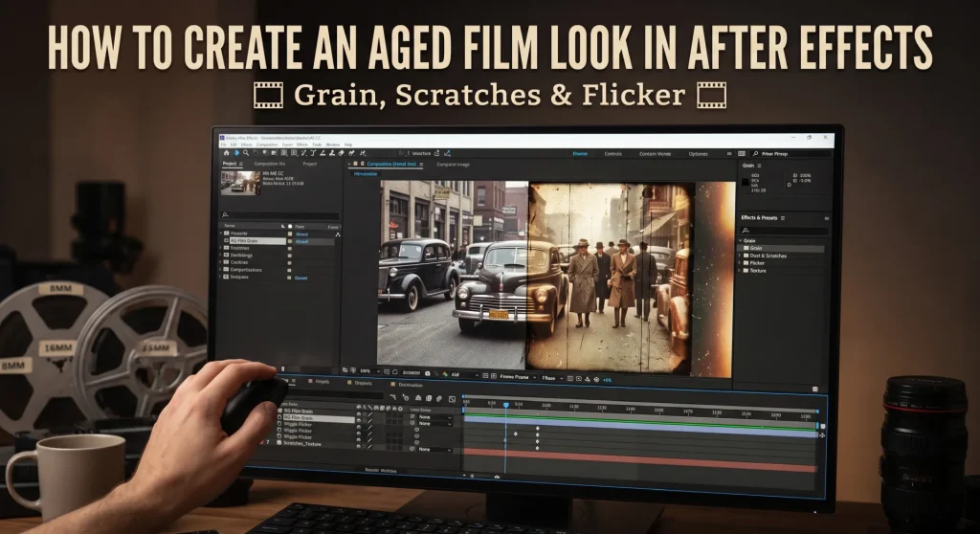
Task: Switch to the Optiones workspace tab
Action: [x=698, y=154]
